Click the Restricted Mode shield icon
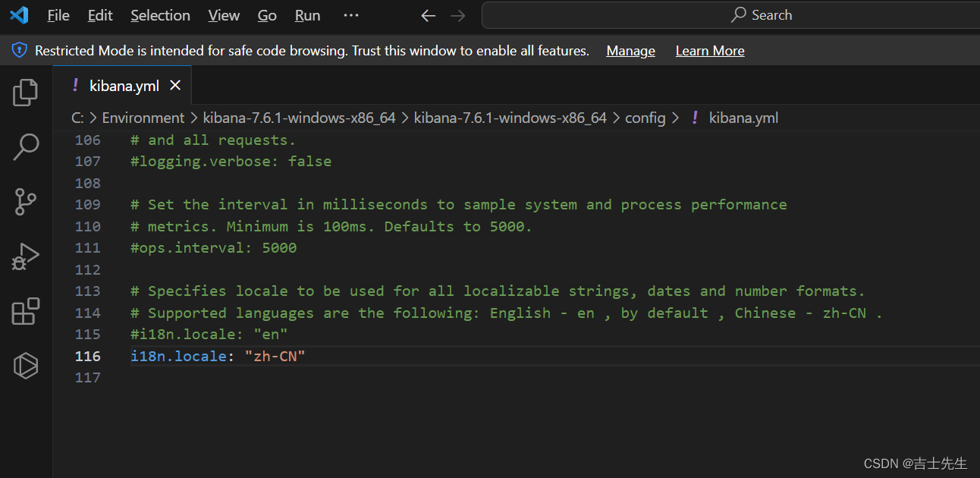This screenshot has height=478, width=980. click(x=19, y=51)
